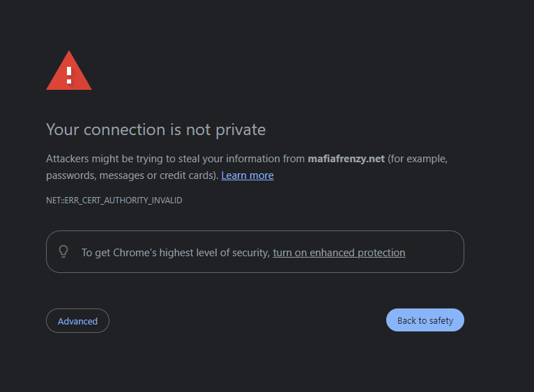Click the bold mafiafrenzy.net domain text

coord(346,159)
